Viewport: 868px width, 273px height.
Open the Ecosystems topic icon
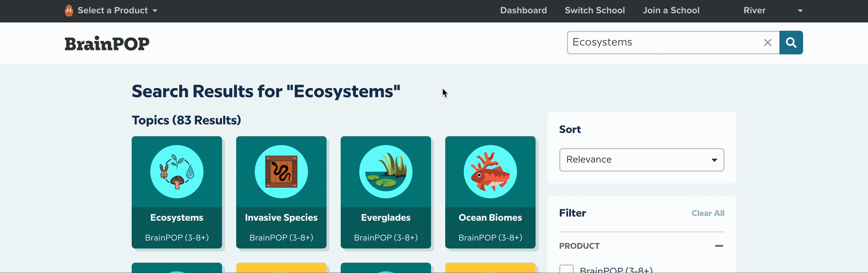[x=177, y=172]
